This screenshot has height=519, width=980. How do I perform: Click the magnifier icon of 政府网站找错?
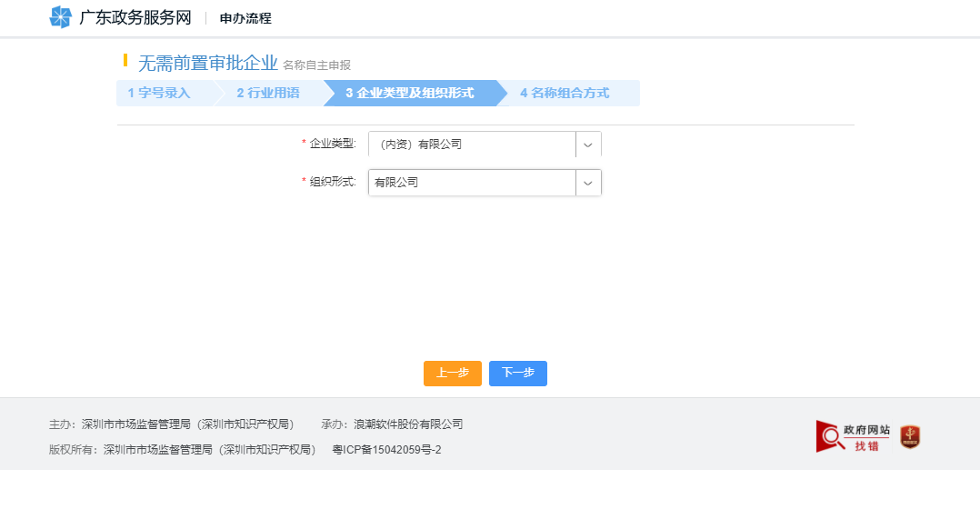point(829,437)
